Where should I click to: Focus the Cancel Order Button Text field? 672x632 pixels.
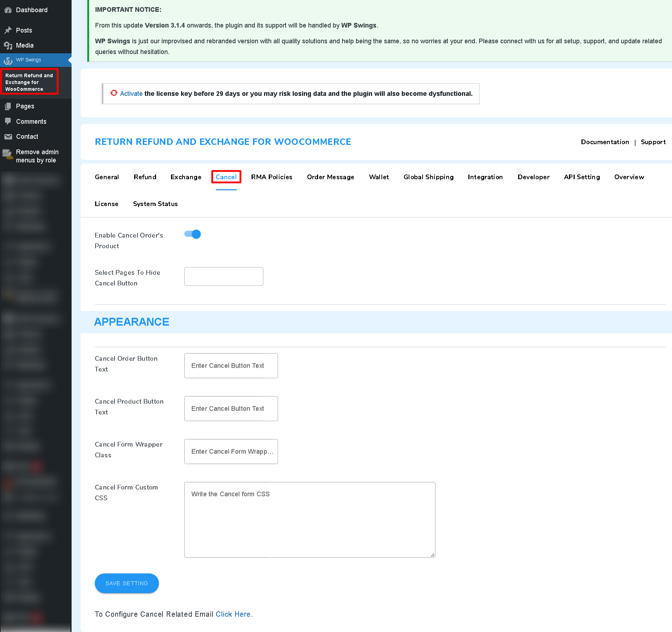pyautogui.click(x=231, y=366)
